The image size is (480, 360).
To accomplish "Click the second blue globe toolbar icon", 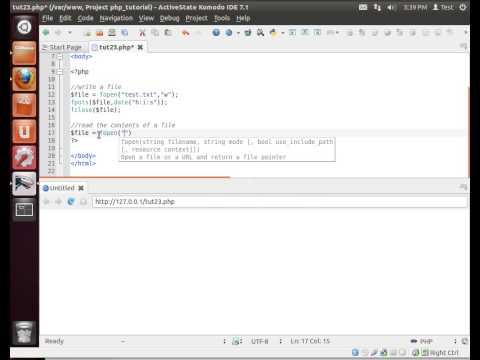I will 229,32.
